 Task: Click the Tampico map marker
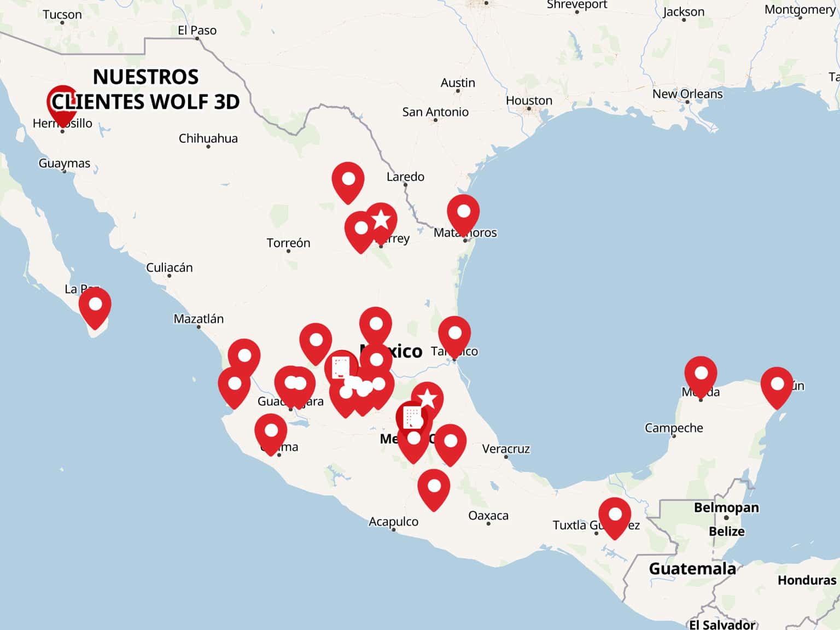click(x=454, y=334)
